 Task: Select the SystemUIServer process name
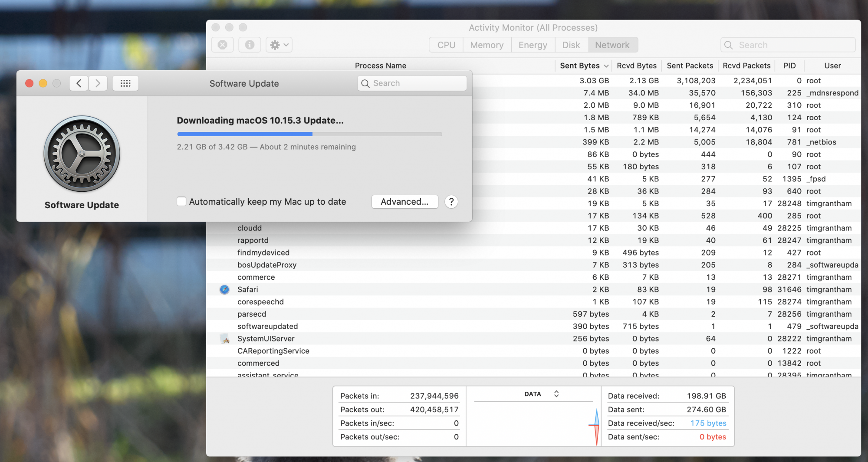tap(266, 339)
